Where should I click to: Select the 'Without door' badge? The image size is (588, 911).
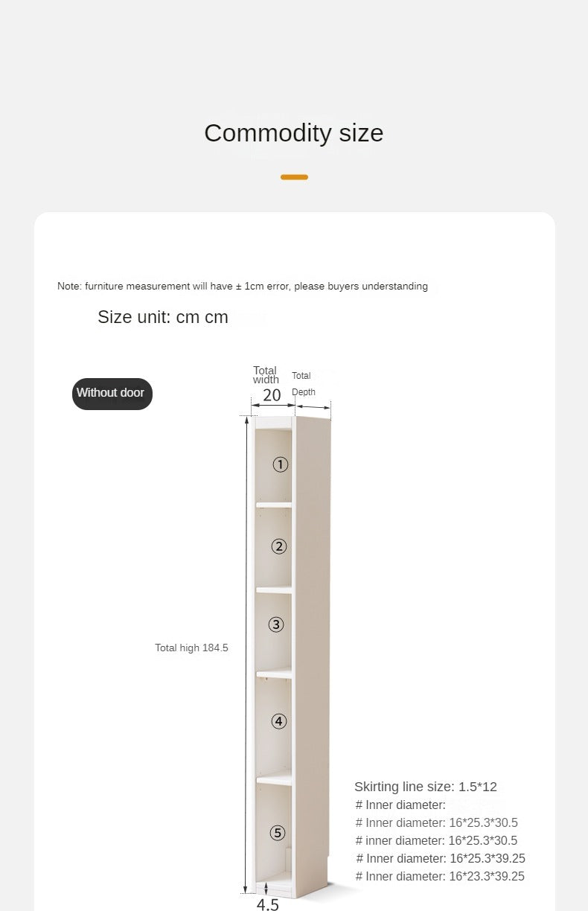tap(112, 394)
